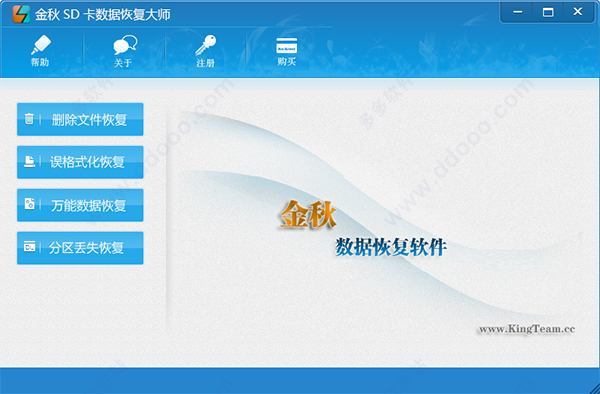Click the 金秋 SD 卡数据恢复大师 title text
Screen dimensions: 600x394
(103, 15)
